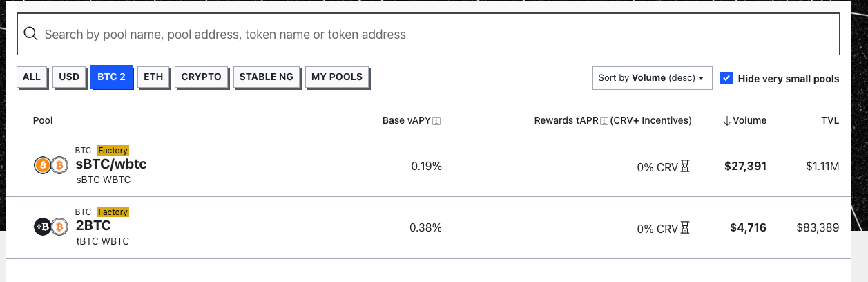Click the sBTC/wbtc pool token icons
The image size is (868, 282).
pyautogui.click(x=50, y=165)
